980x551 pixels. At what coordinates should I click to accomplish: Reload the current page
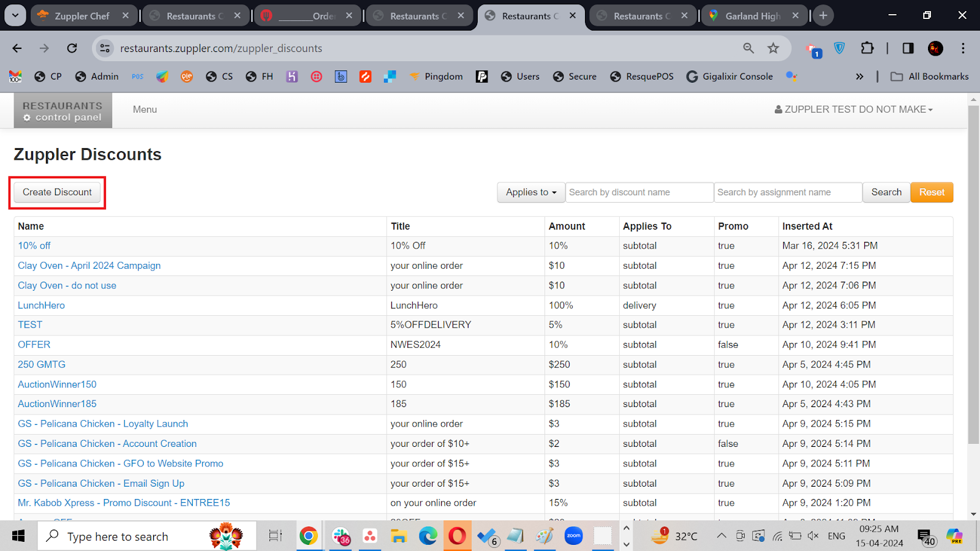click(x=72, y=48)
